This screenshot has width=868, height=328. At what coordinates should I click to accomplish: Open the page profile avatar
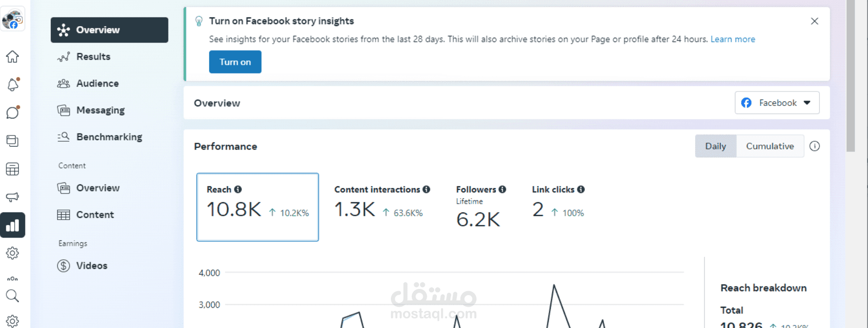coord(13,19)
